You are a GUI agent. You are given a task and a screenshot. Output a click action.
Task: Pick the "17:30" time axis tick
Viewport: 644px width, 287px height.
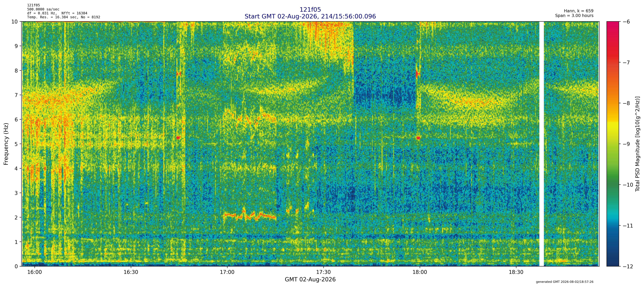tap(324, 272)
